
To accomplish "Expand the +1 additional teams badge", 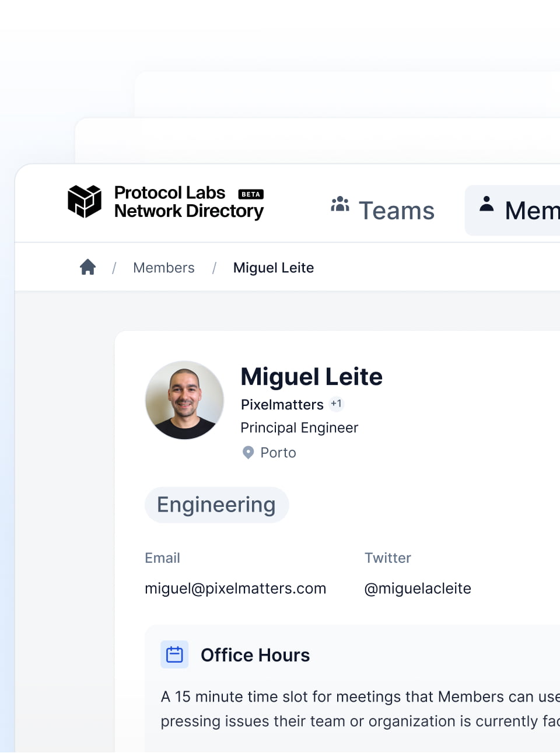I will coord(336,404).
